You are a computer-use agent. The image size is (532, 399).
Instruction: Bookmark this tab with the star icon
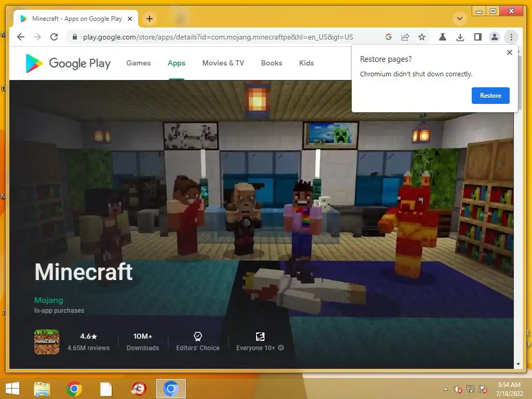click(x=422, y=37)
